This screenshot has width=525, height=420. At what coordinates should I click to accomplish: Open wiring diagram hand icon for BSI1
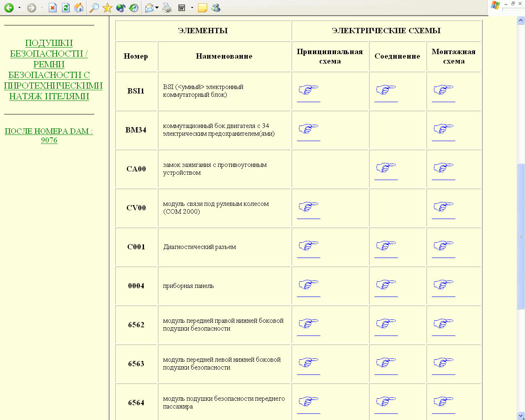click(x=443, y=89)
